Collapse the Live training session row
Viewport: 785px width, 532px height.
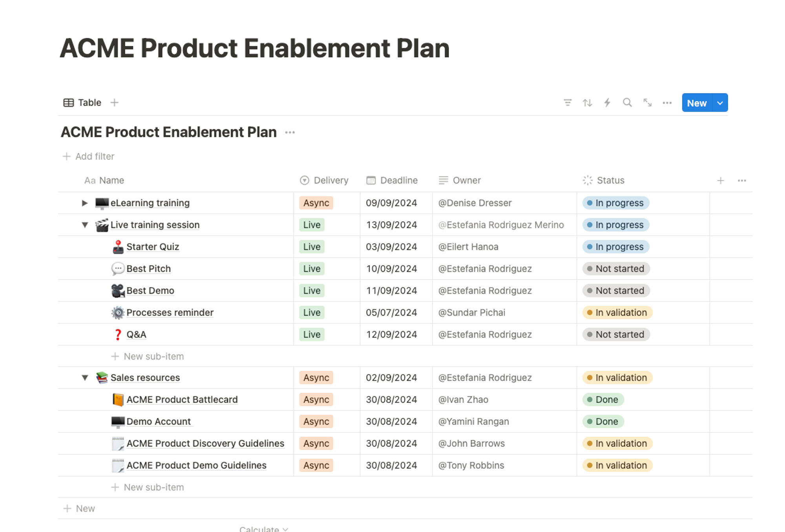[84, 225]
